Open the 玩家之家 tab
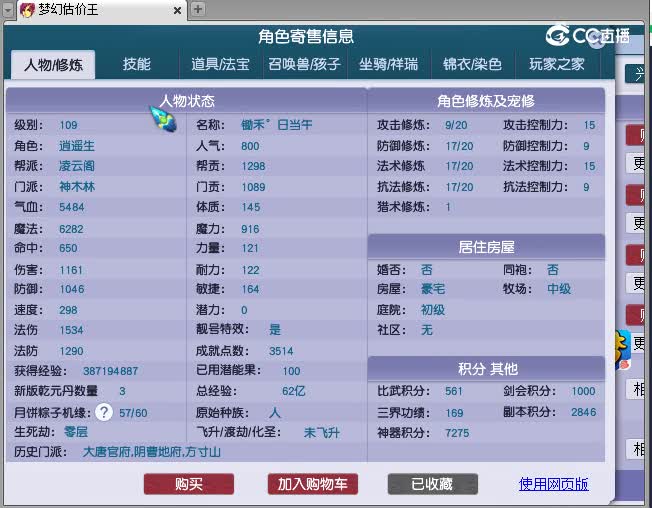The height and width of the screenshot is (508, 652). (557, 64)
